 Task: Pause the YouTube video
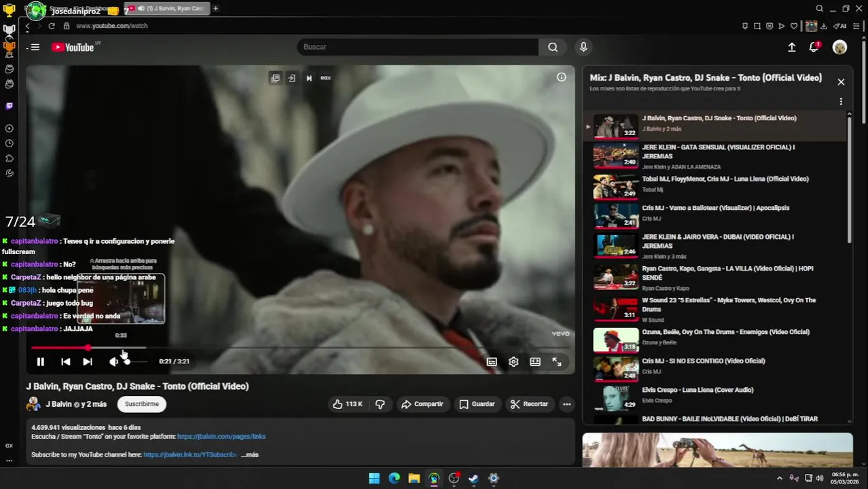[x=40, y=362]
